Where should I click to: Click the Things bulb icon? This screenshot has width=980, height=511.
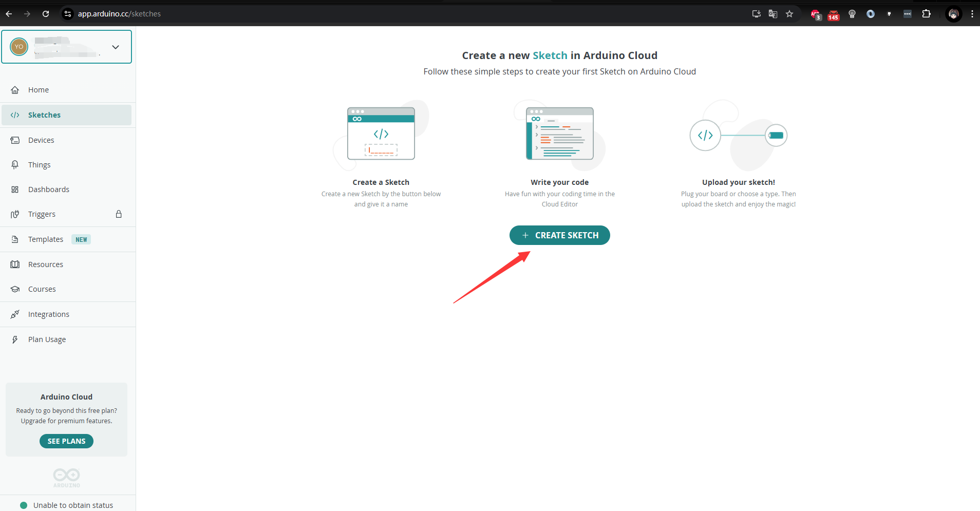pyautogui.click(x=15, y=165)
